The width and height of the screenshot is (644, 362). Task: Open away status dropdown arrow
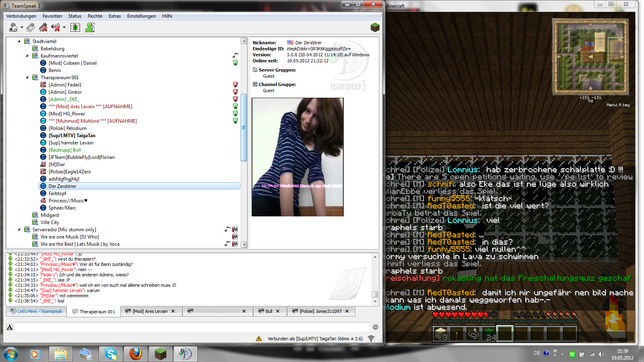click(x=22, y=28)
